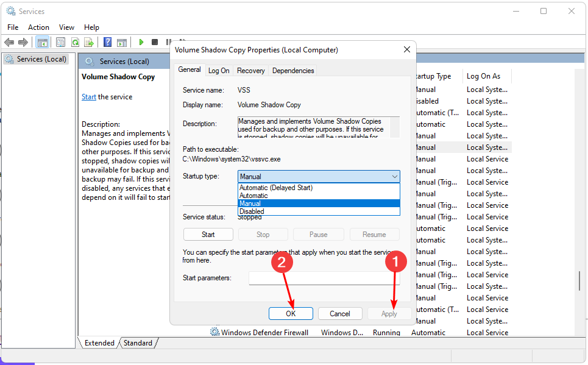Switch to the Log On tab
The height and width of the screenshot is (365, 588).
219,71
